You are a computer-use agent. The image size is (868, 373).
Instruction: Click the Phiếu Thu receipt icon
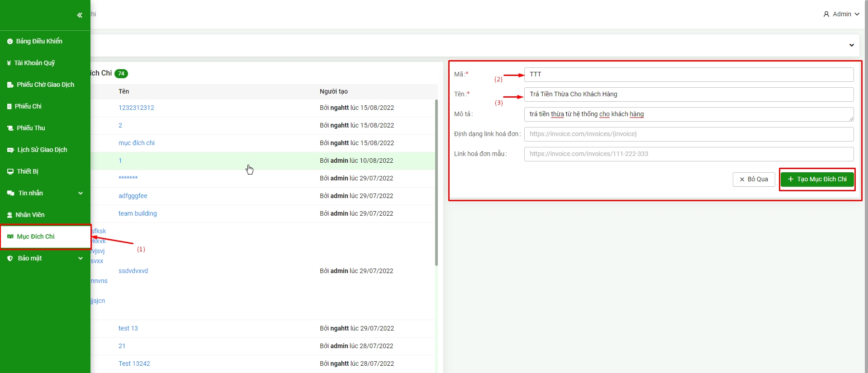point(10,128)
